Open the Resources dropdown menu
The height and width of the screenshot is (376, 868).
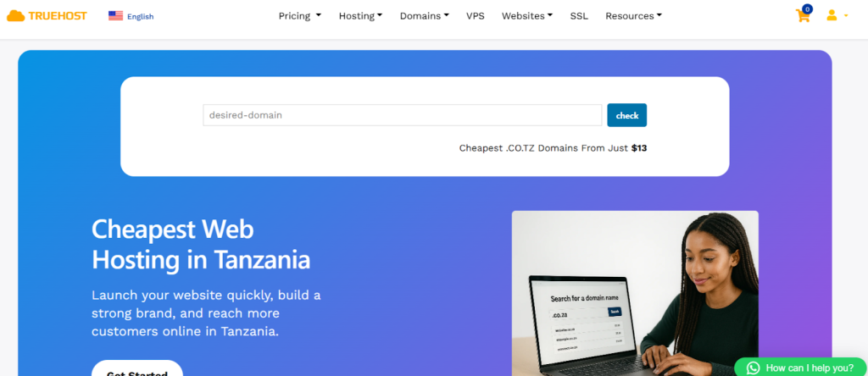[633, 16]
